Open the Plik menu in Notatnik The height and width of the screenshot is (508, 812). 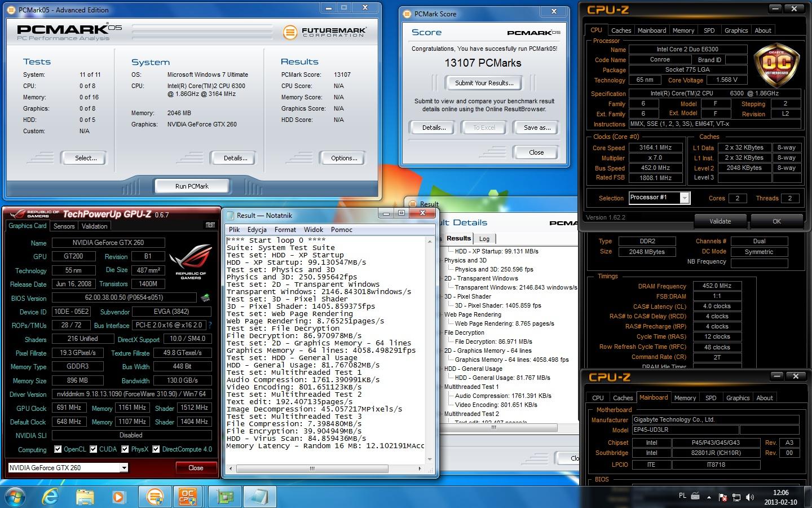coord(235,230)
